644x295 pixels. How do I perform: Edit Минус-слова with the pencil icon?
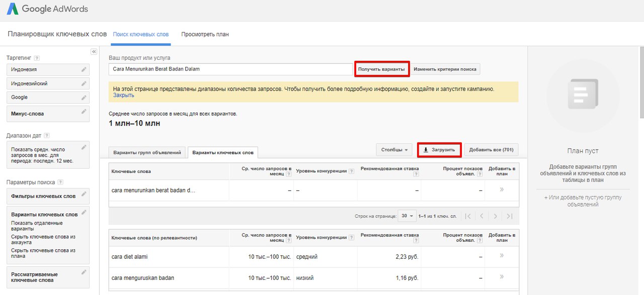(x=84, y=111)
